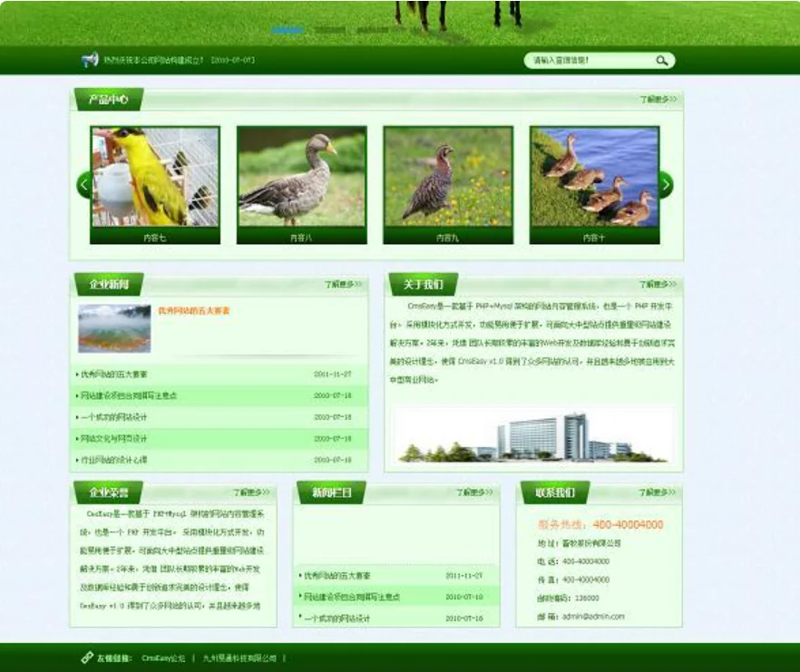Click the search input field

click(x=588, y=61)
